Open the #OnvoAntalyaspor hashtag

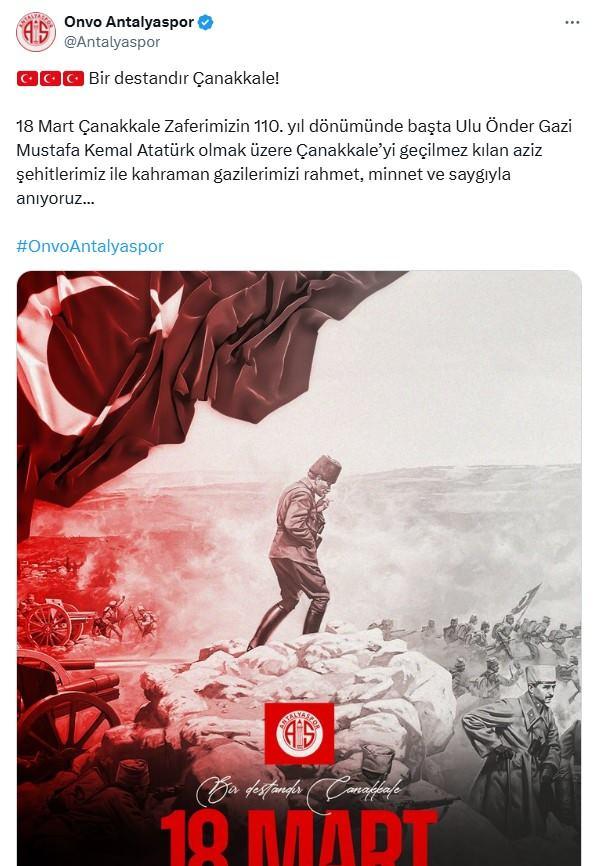pos(90,246)
